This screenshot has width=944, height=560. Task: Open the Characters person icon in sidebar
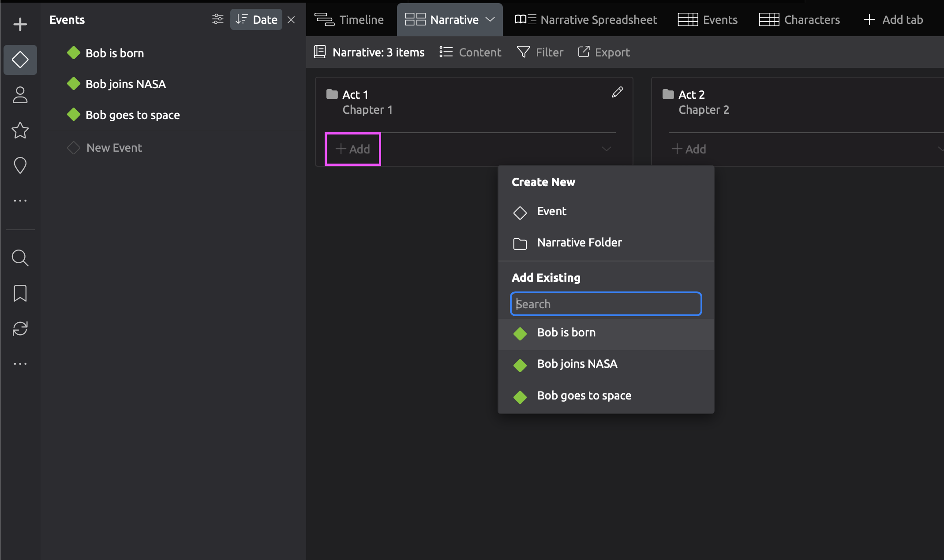(x=20, y=95)
